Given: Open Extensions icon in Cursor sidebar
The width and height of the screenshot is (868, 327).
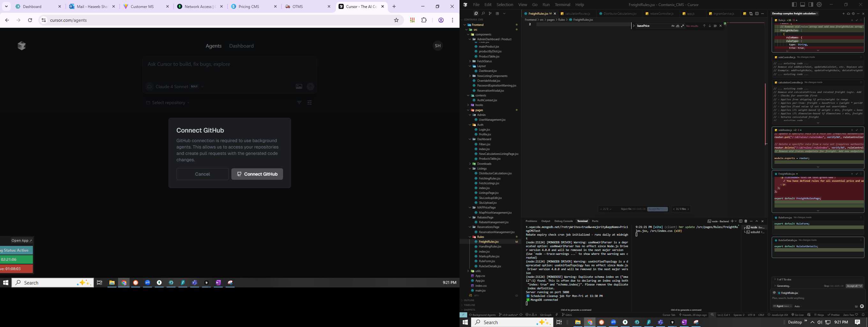Looking at the screenshot, I should click(498, 13).
